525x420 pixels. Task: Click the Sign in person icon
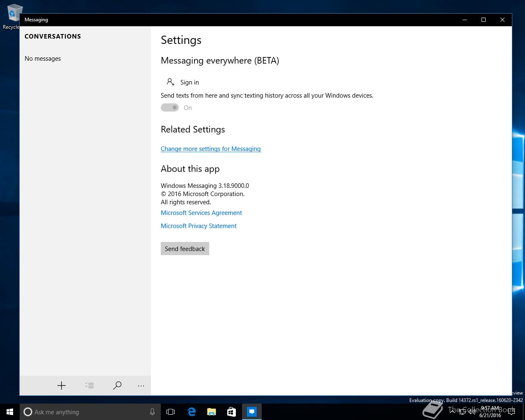(171, 82)
